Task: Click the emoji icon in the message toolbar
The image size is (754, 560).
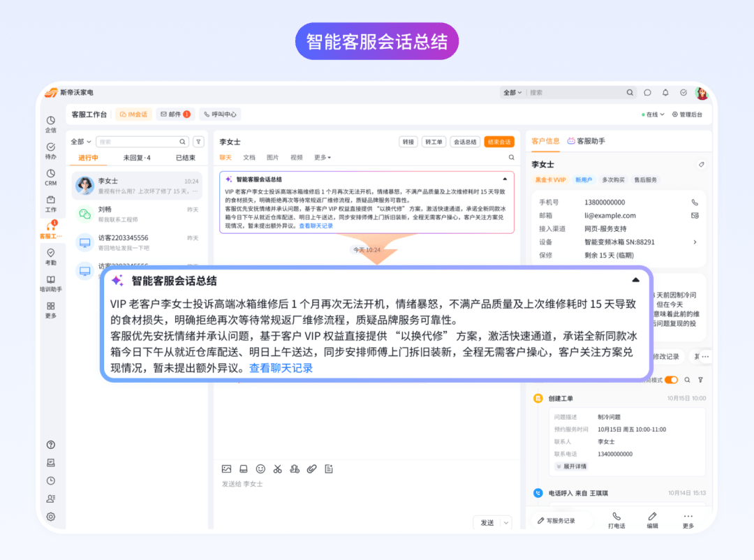Action: pyautogui.click(x=260, y=469)
